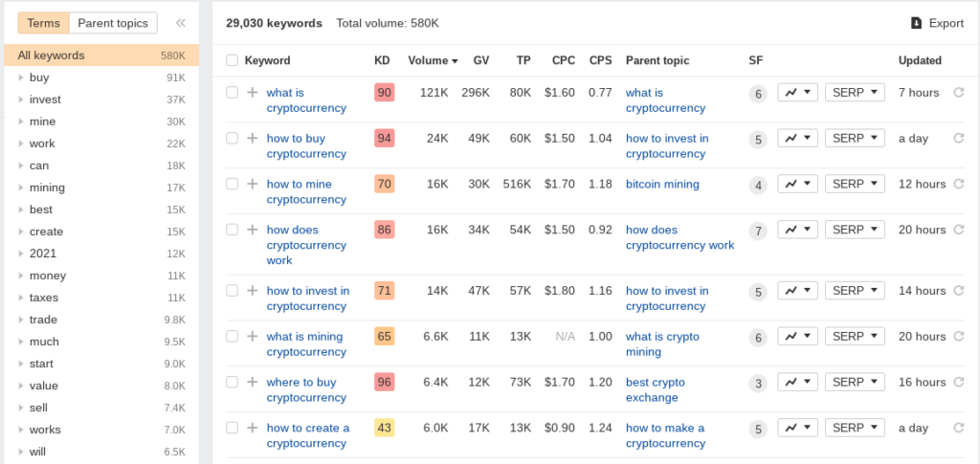Open SERP dropdown for 'what is cryptocurrency'
The height and width of the screenshot is (464, 980).
pos(855,93)
